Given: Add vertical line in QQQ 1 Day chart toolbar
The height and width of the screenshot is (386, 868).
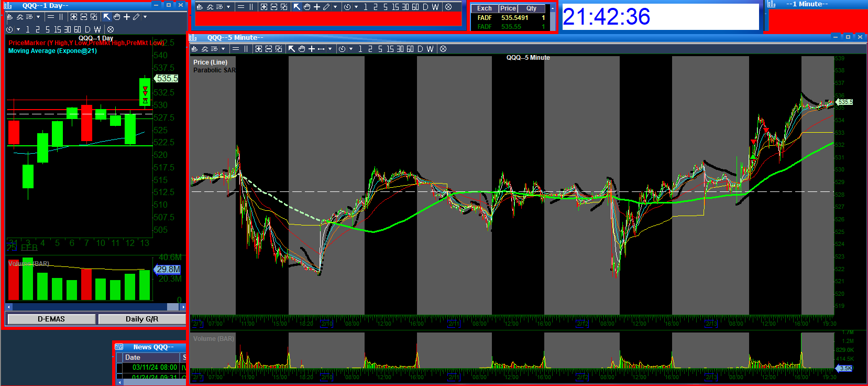Looking at the screenshot, I should click(x=61, y=17).
